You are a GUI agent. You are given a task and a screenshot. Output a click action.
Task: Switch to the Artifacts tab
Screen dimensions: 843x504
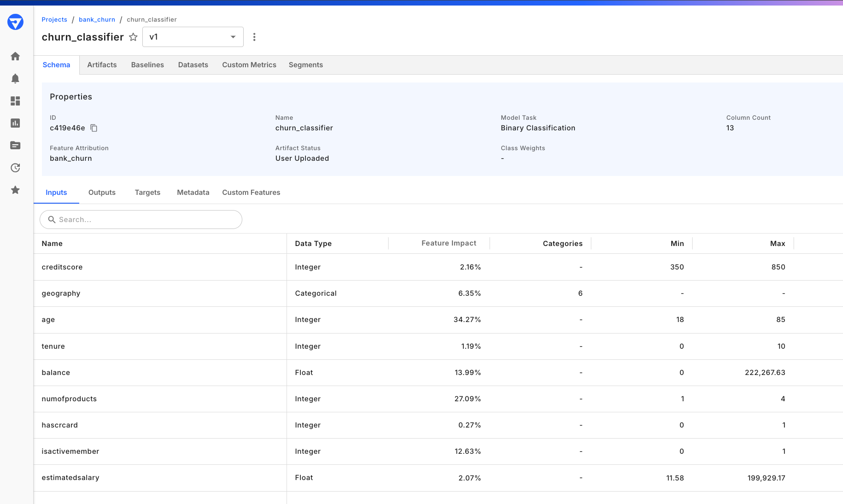point(102,65)
